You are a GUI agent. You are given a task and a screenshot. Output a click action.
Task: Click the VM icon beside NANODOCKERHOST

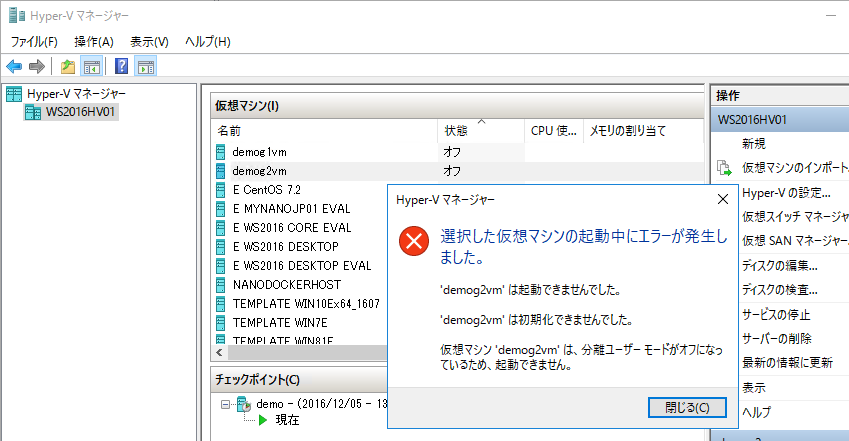click(x=221, y=285)
